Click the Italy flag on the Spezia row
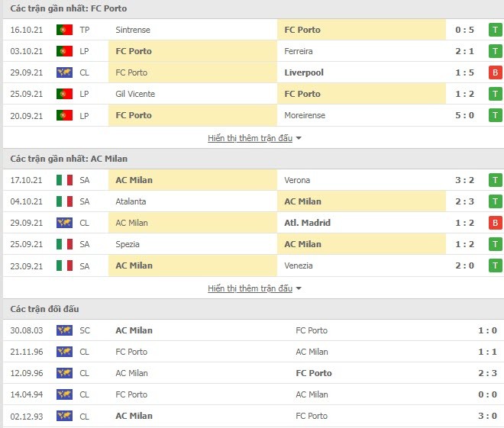 coord(64,244)
